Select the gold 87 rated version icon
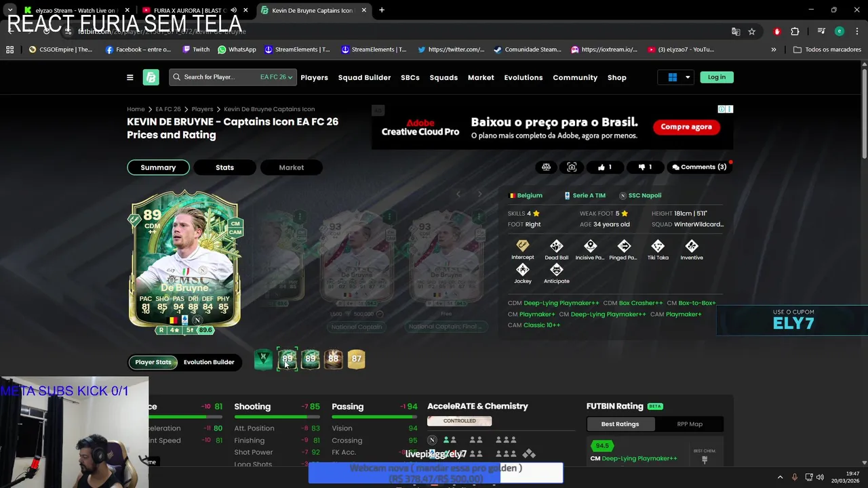868x488 pixels. [356, 359]
